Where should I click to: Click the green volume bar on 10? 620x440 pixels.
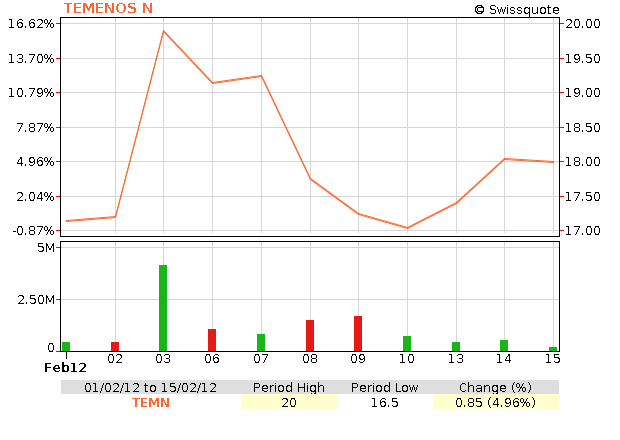click(407, 344)
